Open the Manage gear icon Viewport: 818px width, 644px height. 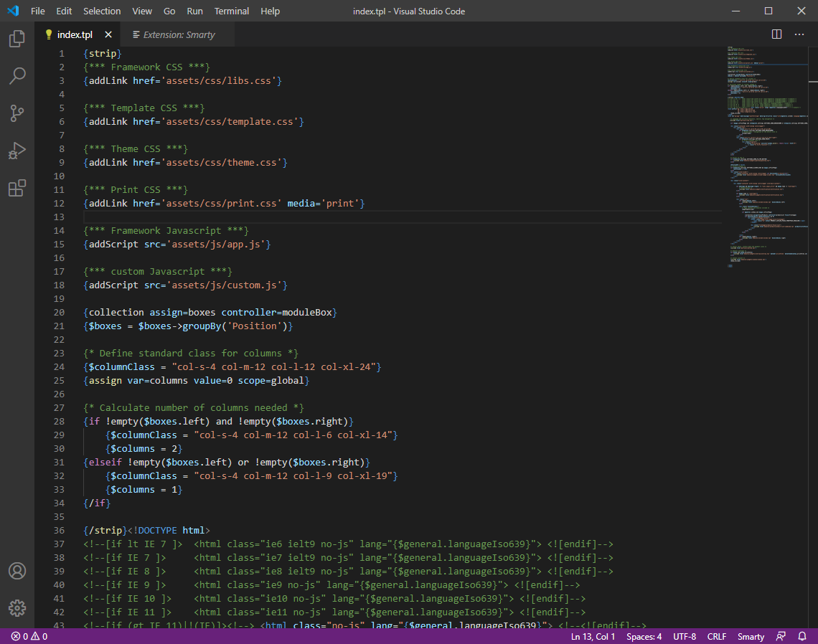click(17, 608)
